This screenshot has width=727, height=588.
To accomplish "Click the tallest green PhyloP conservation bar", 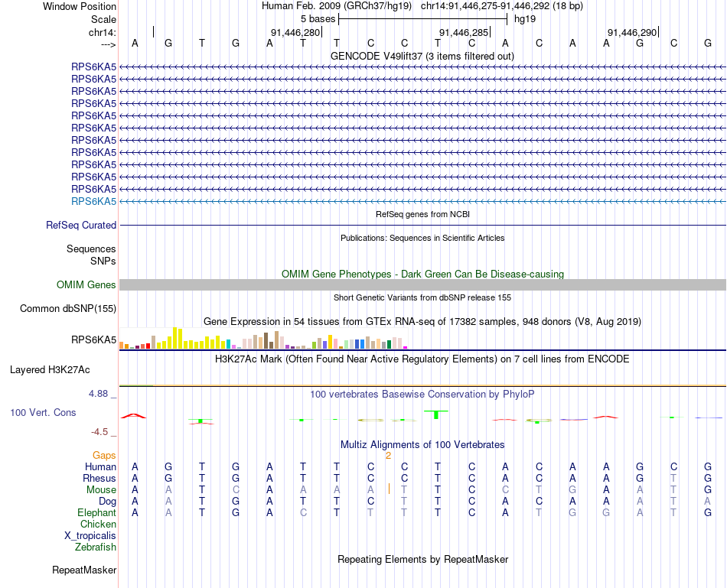I will pos(436,414).
